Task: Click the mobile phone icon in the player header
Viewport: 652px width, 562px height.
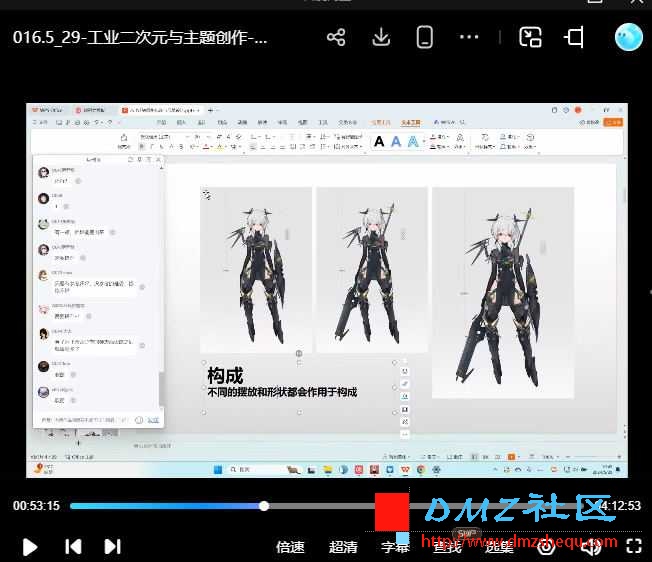Action: point(425,37)
